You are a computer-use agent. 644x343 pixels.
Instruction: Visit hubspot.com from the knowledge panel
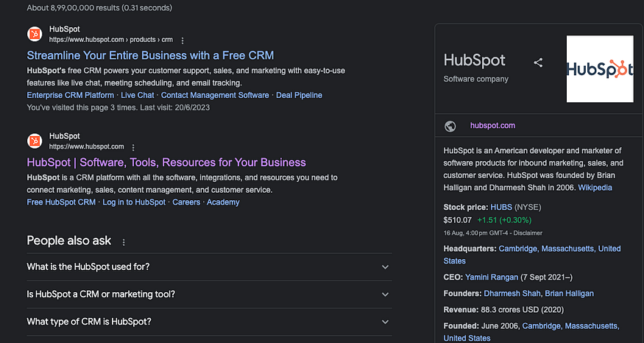(492, 126)
